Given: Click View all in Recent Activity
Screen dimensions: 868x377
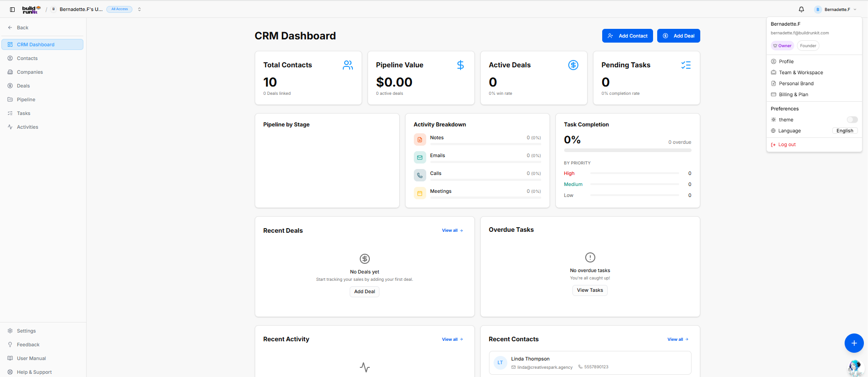Looking at the screenshot, I should click(x=452, y=339).
